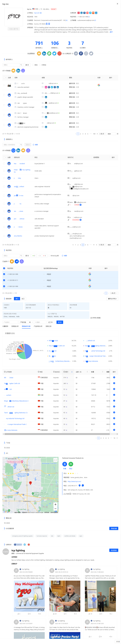Export LinkedIn contacts with the purple upload icon
This screenshot has width=121, height=644.
pyautogui.click(x=28, y=150)
